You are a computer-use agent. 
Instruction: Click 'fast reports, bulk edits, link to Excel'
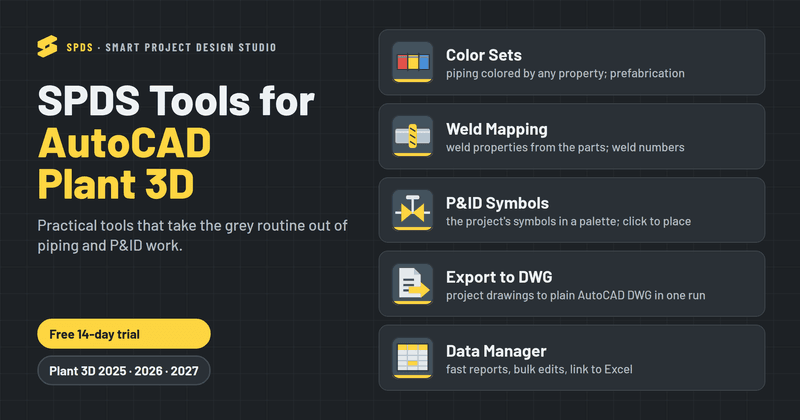coord(539,369)
